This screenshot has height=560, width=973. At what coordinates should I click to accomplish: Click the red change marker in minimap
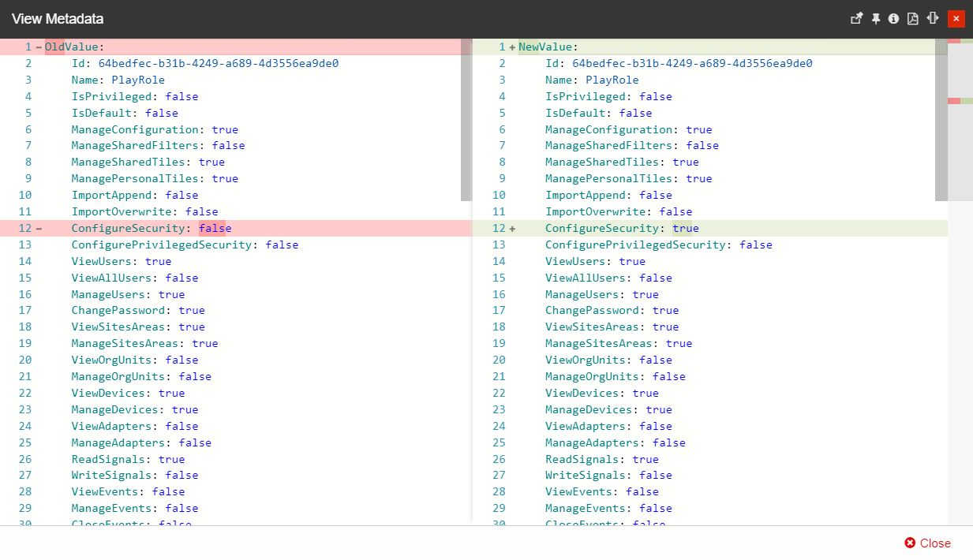953,101
